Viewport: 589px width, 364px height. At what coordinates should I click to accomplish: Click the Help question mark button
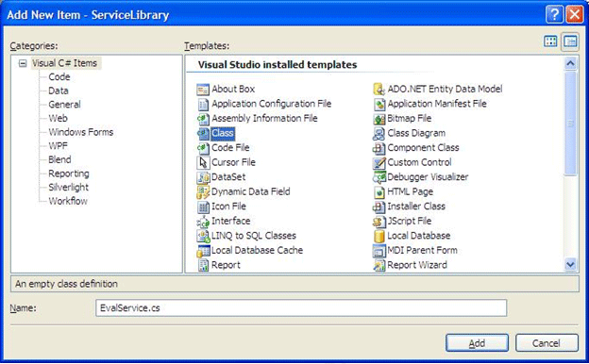coord(554,15)
